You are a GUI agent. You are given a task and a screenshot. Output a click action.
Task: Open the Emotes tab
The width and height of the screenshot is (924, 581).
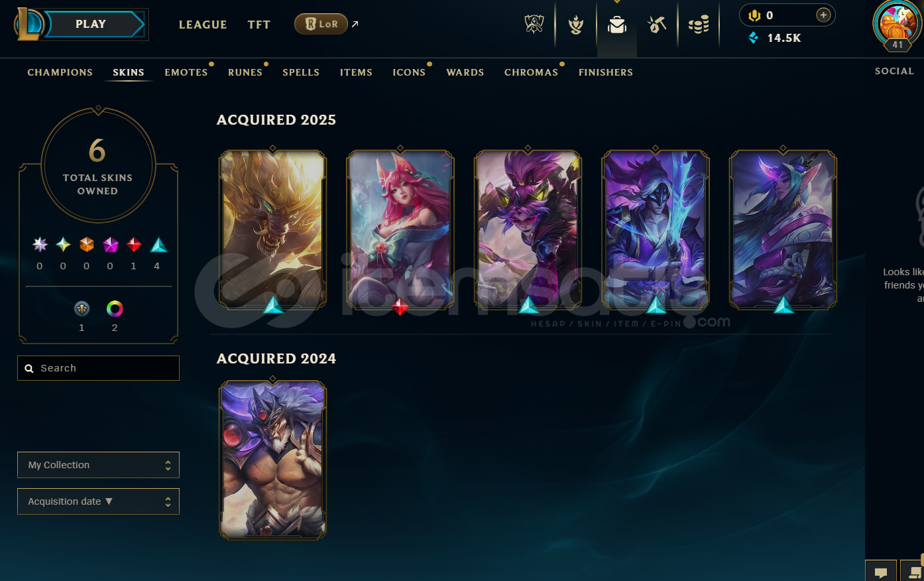[186, 72]
